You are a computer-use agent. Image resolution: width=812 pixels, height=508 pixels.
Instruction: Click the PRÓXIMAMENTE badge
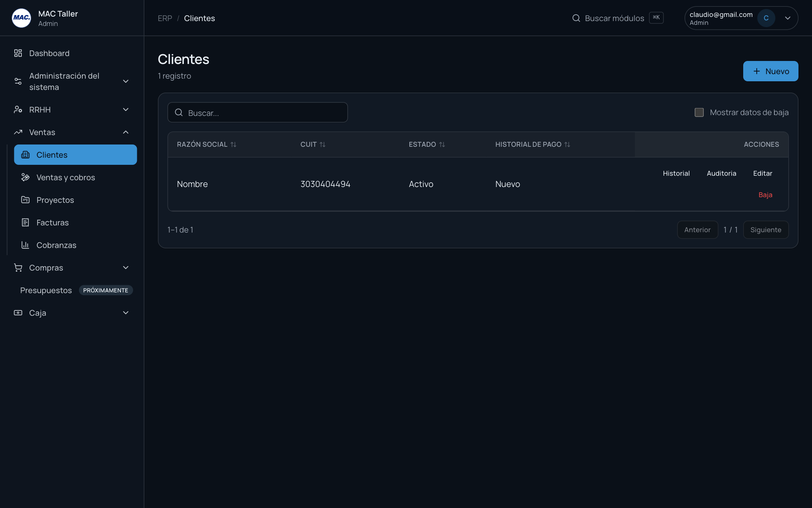[106, 290]
